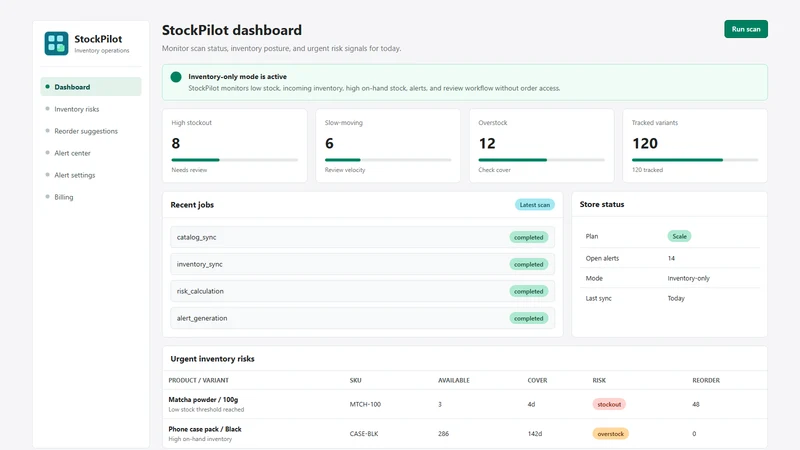800x450 pixels.
Task: Click the Store status heading
Action: (x=602, y=204)
